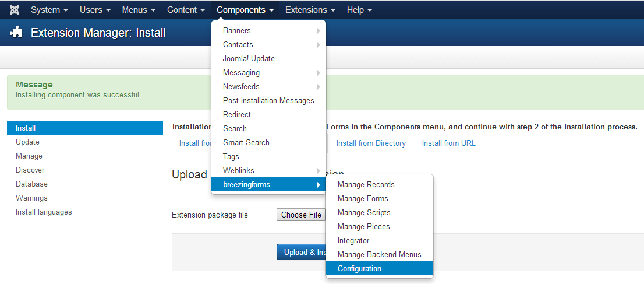Screen dimensions: 644x284
Task: Open the Menus dropdown
Action: click(x=139, y=10)
